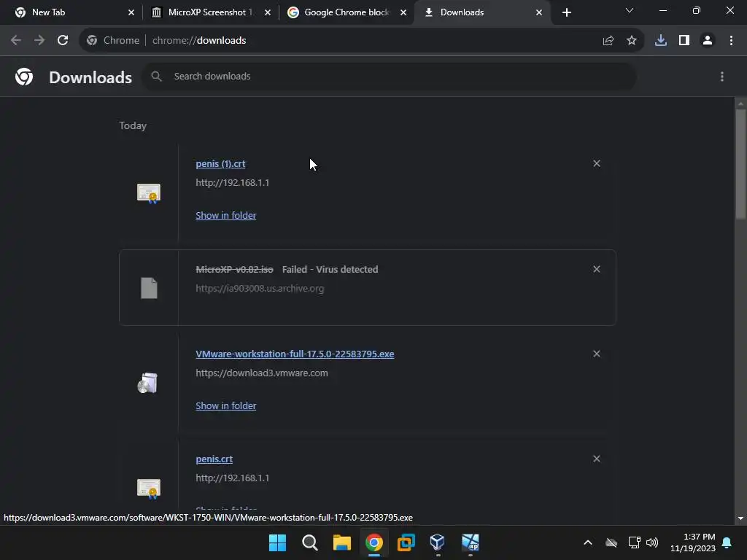The width and height of the screenshot is (747, 560).
Task: Open the taskbar clock showing 1:37 PM
Action: pyautogui.click(x=693, y=542)
